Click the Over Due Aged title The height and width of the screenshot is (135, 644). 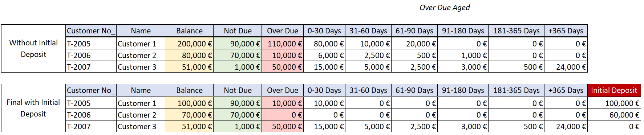445,7
